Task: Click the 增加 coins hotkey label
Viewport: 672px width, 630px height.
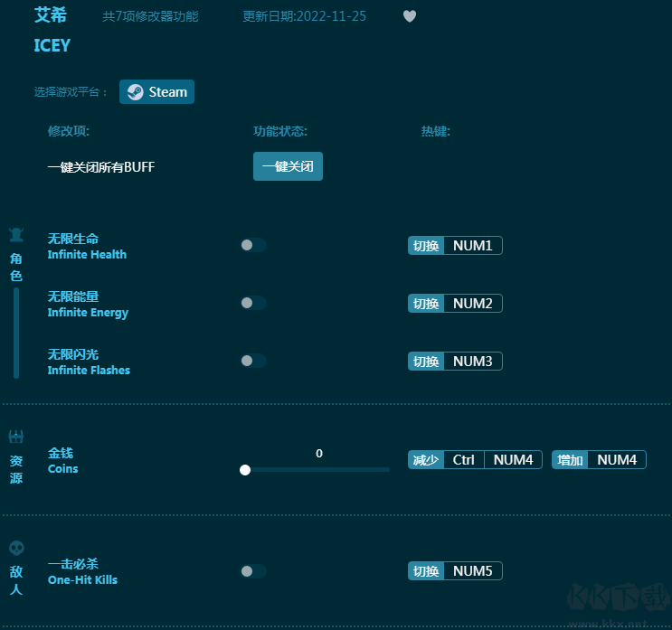Action: (570, 460)
